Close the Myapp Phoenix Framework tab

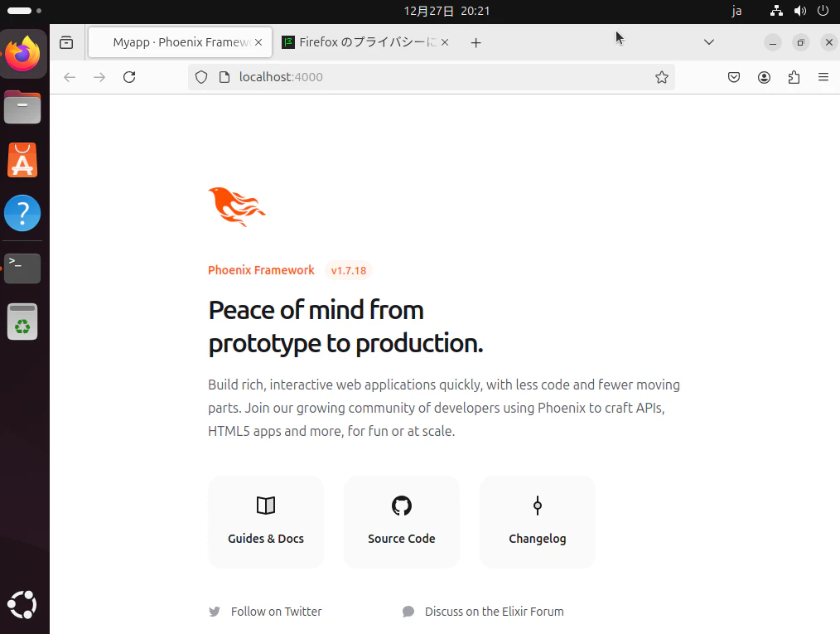(x=258, y=42)
